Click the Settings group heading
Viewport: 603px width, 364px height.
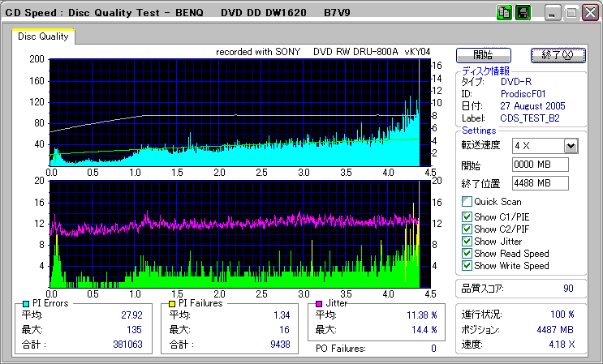tap(479, 131)
